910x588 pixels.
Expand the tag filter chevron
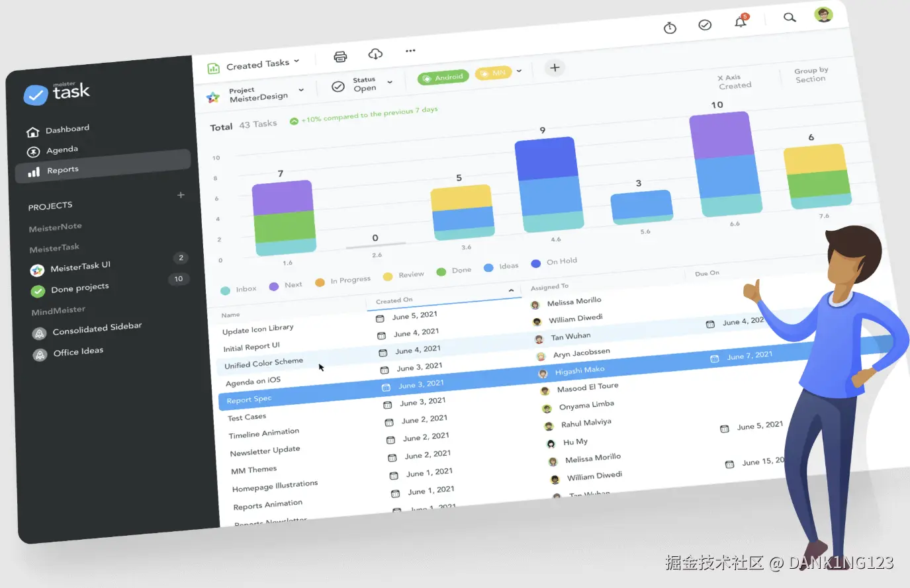519,71
